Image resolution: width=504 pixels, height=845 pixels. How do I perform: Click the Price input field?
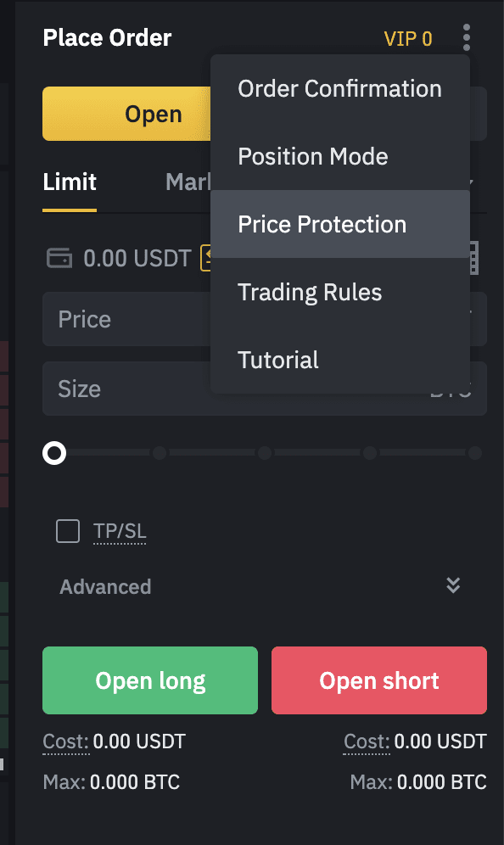click(x=126, y=319)
